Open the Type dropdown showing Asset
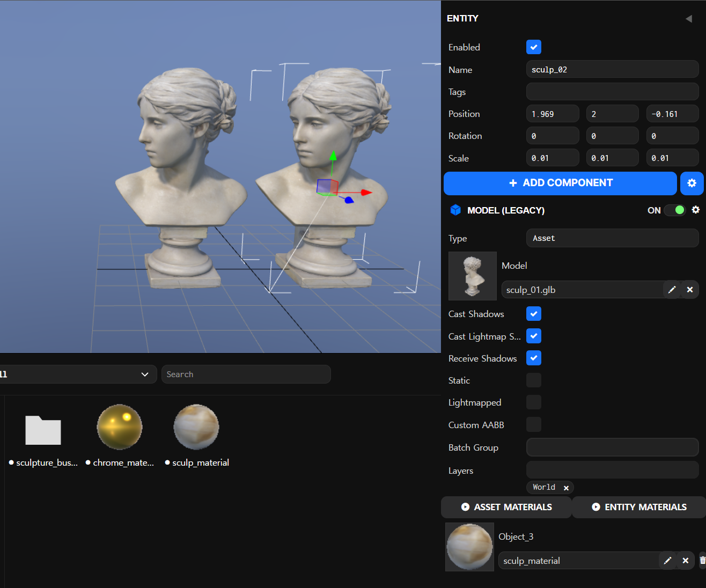The image size is (706, 588). 612,238
